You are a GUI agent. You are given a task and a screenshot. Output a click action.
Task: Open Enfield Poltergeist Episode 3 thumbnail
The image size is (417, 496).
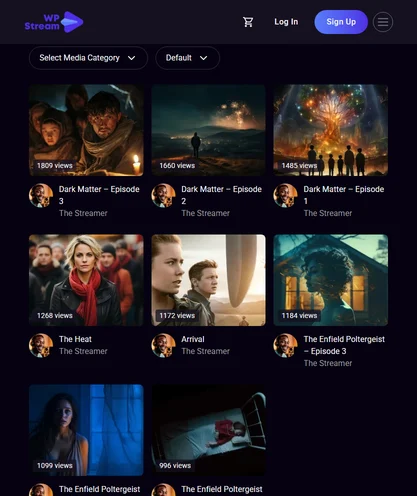tap(331, 280)
